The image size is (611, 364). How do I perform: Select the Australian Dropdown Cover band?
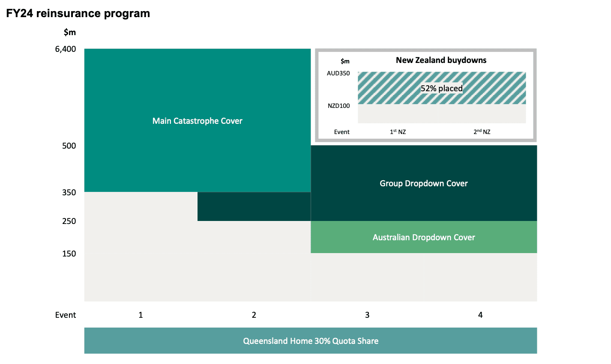423,237
